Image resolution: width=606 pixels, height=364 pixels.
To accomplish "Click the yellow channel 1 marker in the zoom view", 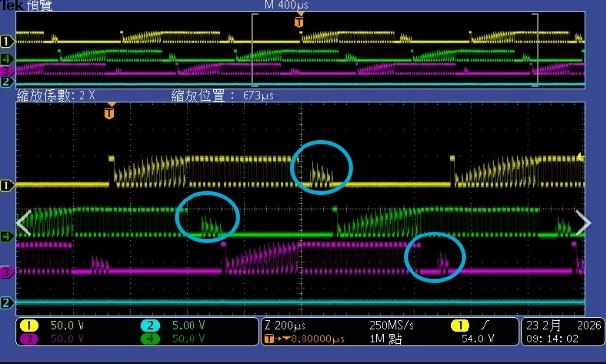I will [6, 185].
